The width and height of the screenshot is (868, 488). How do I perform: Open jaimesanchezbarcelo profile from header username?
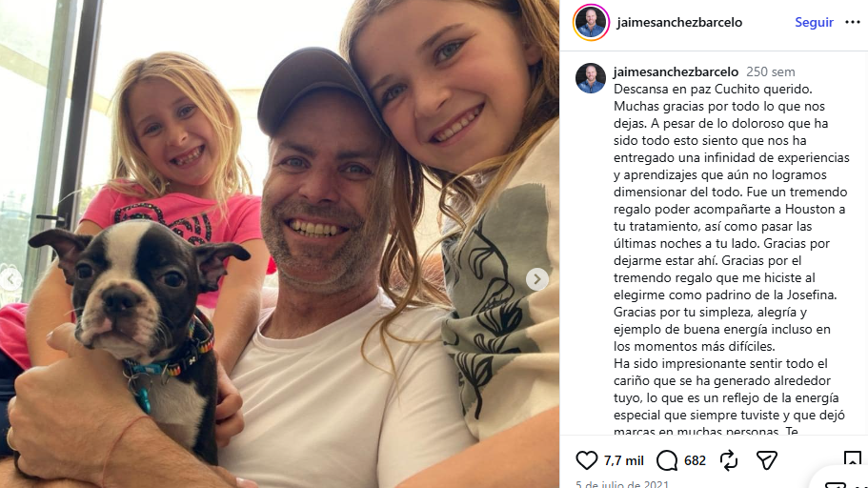679,22
